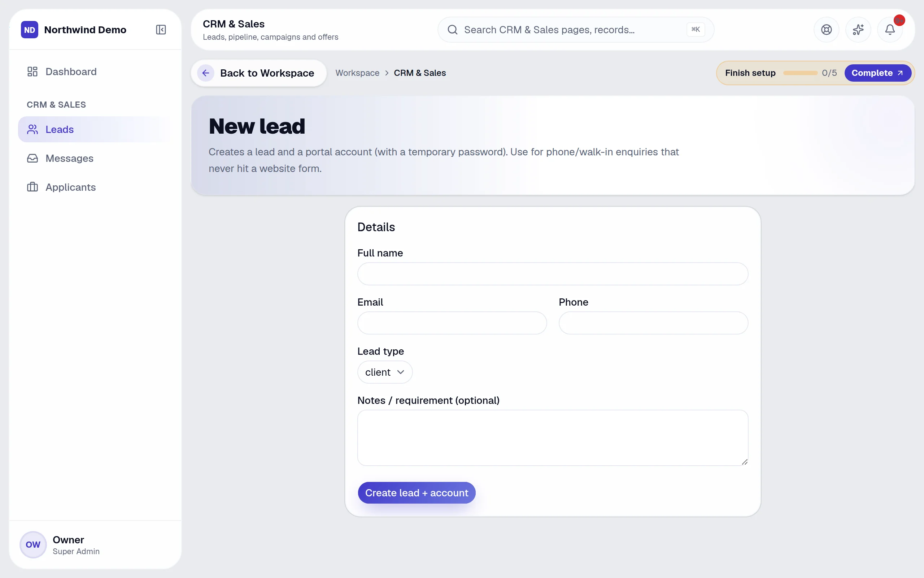Open Dashboard in the sidebar
The width and height of the screenshot is (924, 578).
click(x=95, y=72)
